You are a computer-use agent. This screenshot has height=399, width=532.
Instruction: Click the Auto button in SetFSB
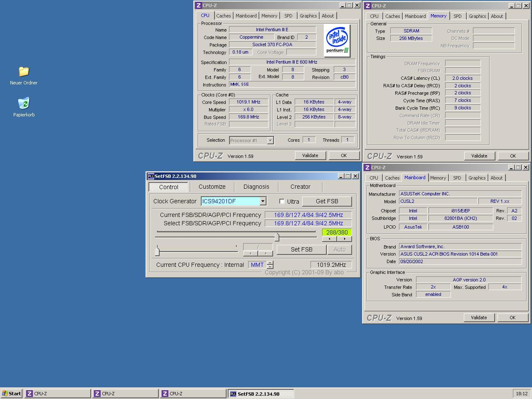[x=340, y=249]
